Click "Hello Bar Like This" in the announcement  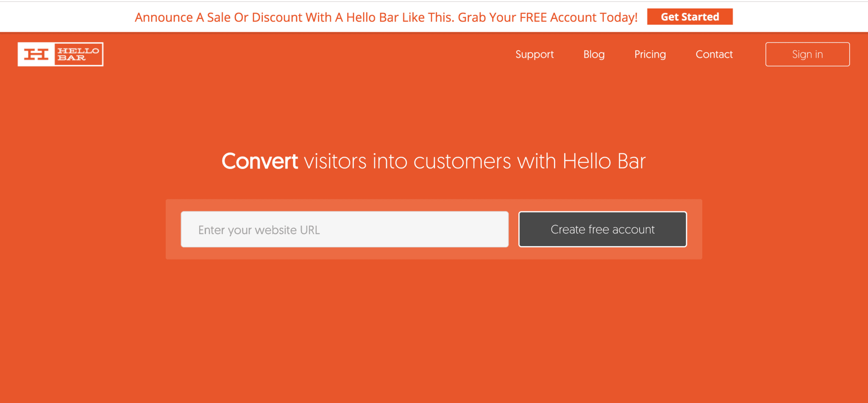coord(399,17)
